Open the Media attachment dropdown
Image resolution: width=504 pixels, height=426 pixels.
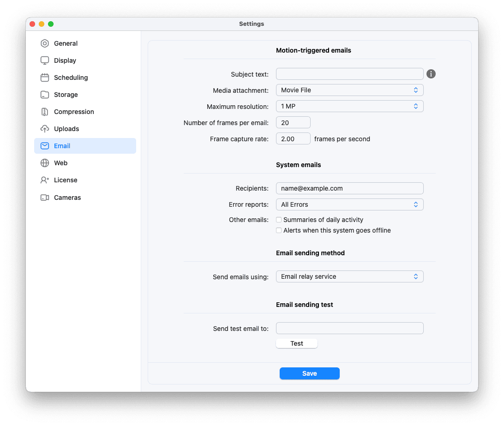(349, 90)
